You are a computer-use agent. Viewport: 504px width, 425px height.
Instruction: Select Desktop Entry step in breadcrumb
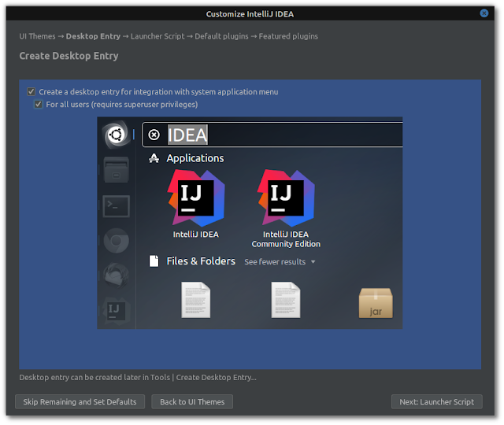click(x=93, y=36)
